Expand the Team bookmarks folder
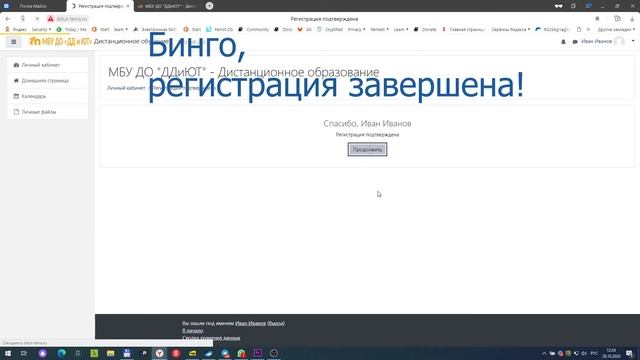This screenshot has height=360, width=640. pyautogui.click(x=120, y=29)
